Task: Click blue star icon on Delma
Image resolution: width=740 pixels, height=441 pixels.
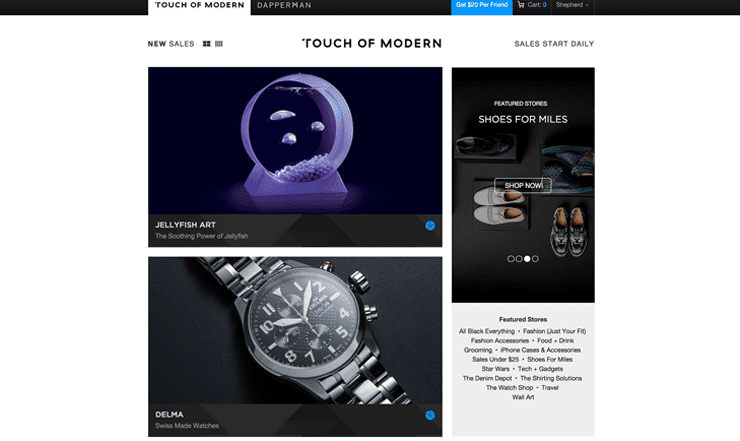Action: point(430,415)
